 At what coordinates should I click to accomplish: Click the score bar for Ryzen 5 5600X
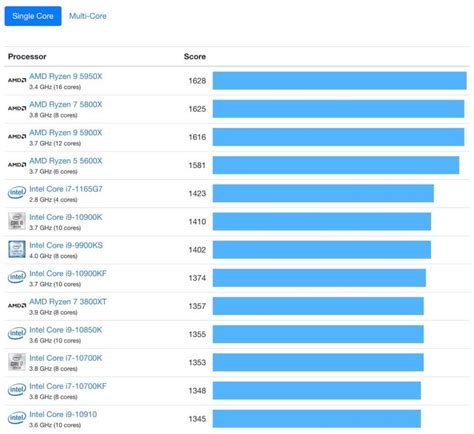pyautogui.click(x=336, y=165)
